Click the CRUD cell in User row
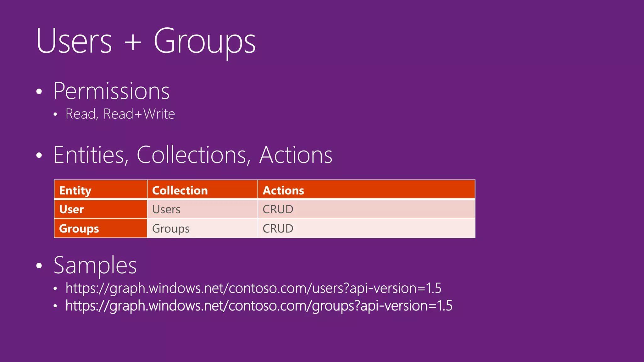Image resolution: width=644 pixels, height=362 pixels. 366,209
